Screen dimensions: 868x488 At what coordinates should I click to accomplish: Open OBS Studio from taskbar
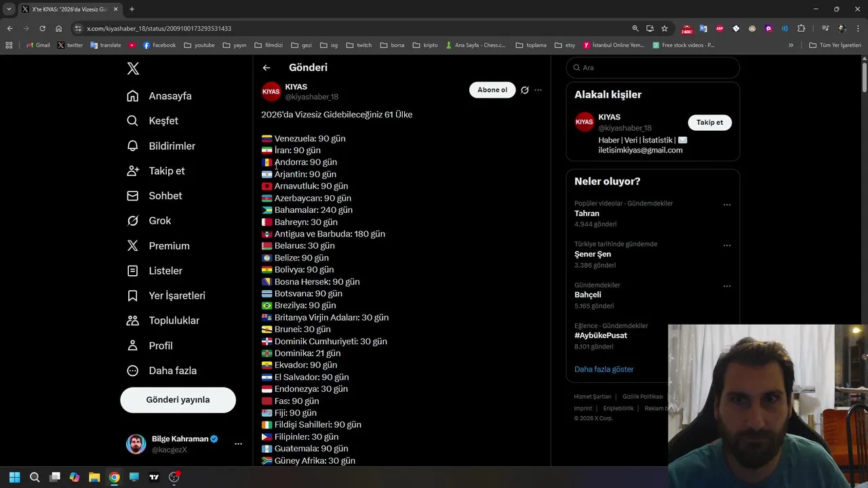pos(174,477)
